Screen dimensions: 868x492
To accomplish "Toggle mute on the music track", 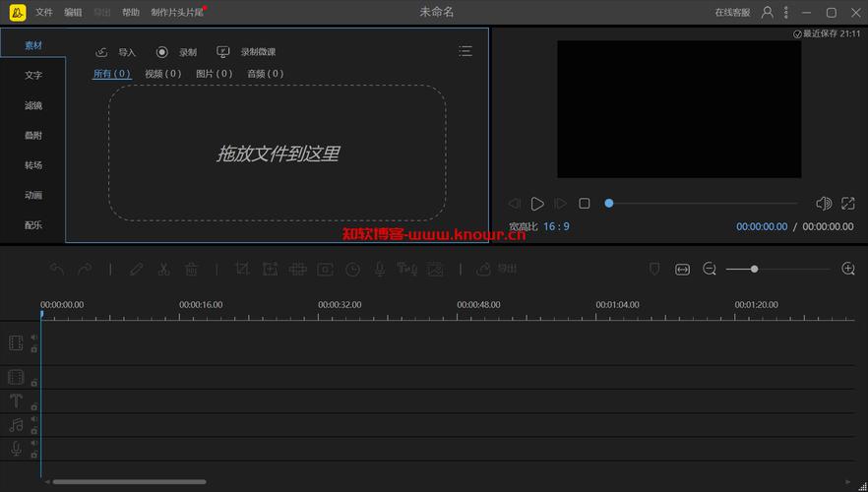I will pyautogui.click(x=34, y=419).
